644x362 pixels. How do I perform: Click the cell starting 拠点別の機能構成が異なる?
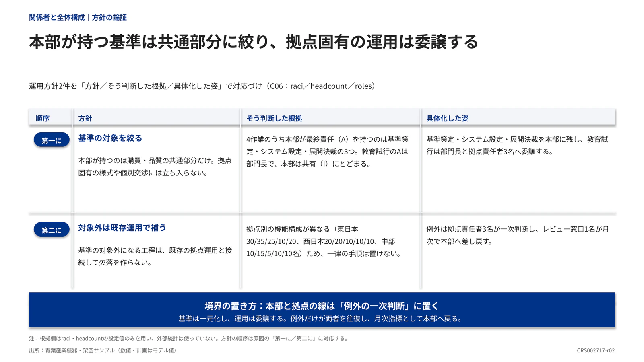click(x=324, y=241)
